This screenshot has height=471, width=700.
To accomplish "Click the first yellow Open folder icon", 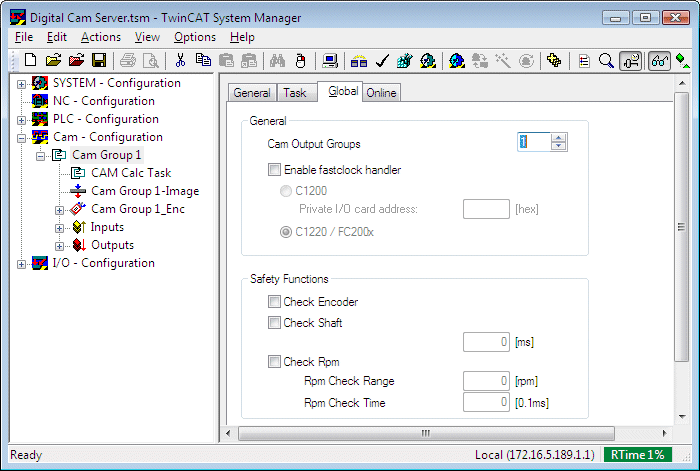I will click(x=53, y=60).
